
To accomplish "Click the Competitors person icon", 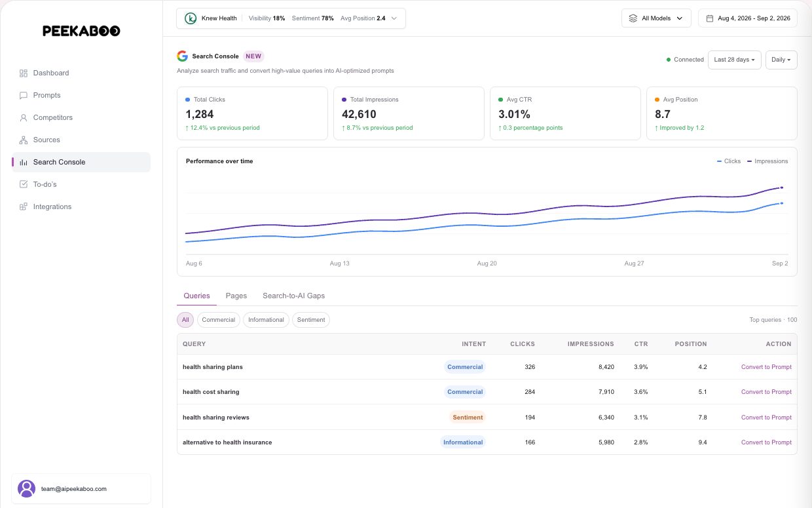I will (24, 117).
